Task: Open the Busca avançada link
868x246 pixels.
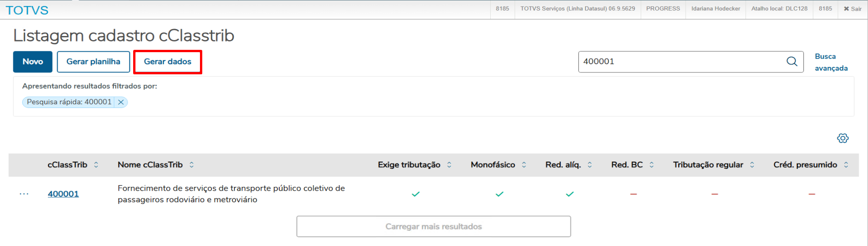Action: pos(831,62)
